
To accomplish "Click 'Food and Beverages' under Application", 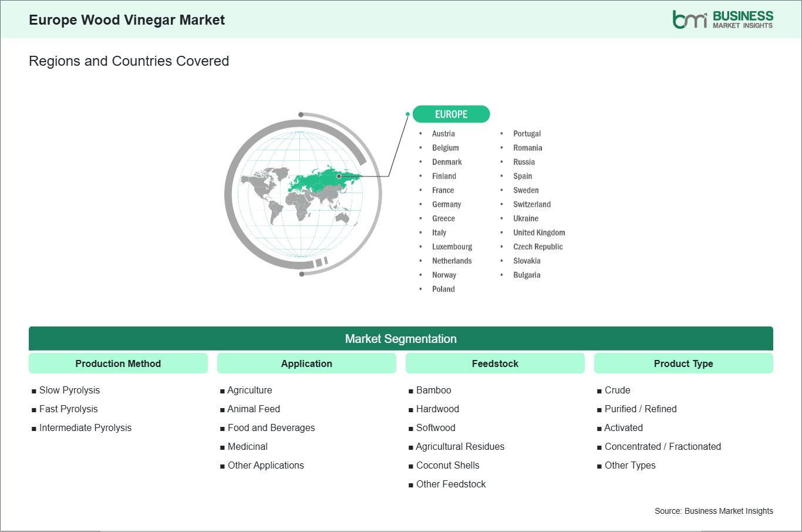I will pos(271,428).
